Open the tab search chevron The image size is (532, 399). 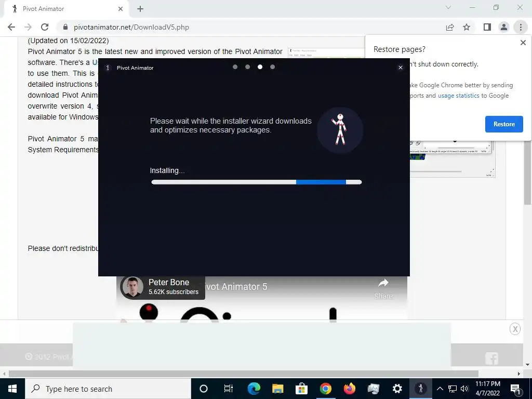coord(448,7)
